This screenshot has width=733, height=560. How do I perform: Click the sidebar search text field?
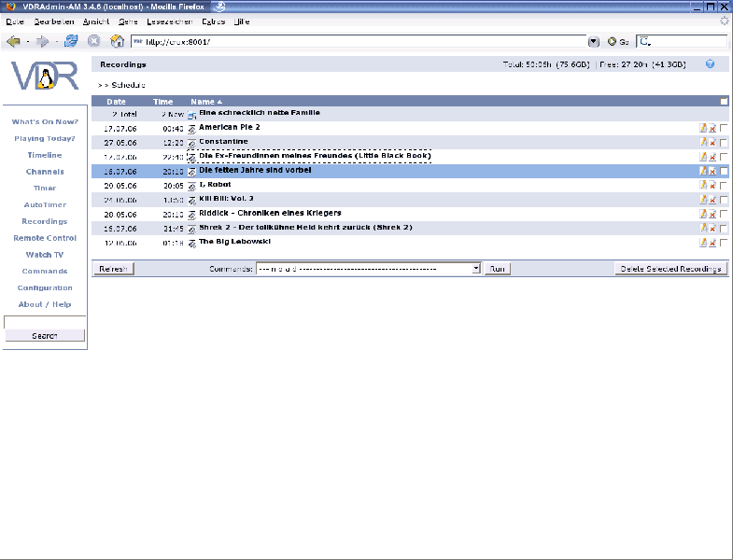44,322
